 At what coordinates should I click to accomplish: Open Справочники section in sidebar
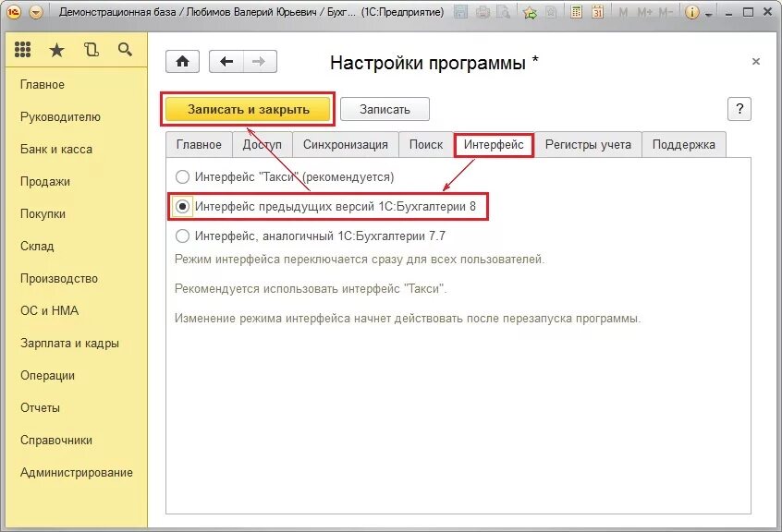(56, 441)
